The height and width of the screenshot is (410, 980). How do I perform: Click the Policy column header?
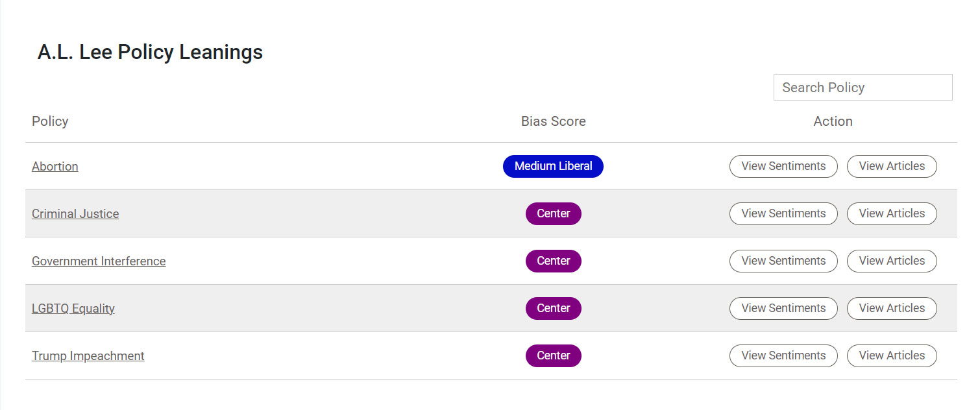coord(50,121)
